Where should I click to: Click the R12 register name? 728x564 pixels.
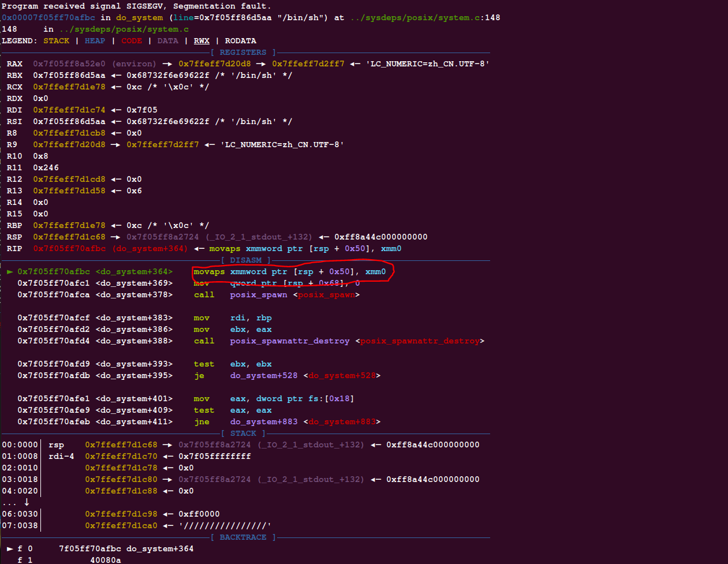pyautogui.click(x=14, y=180)
